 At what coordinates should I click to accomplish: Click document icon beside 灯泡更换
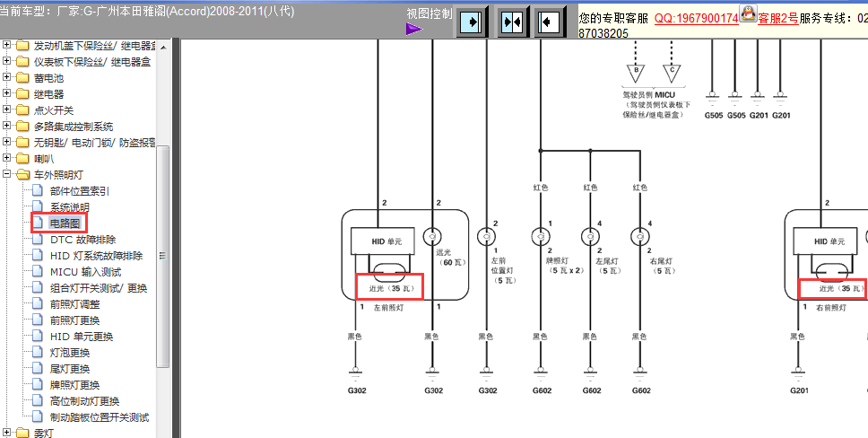pos(38,352)
